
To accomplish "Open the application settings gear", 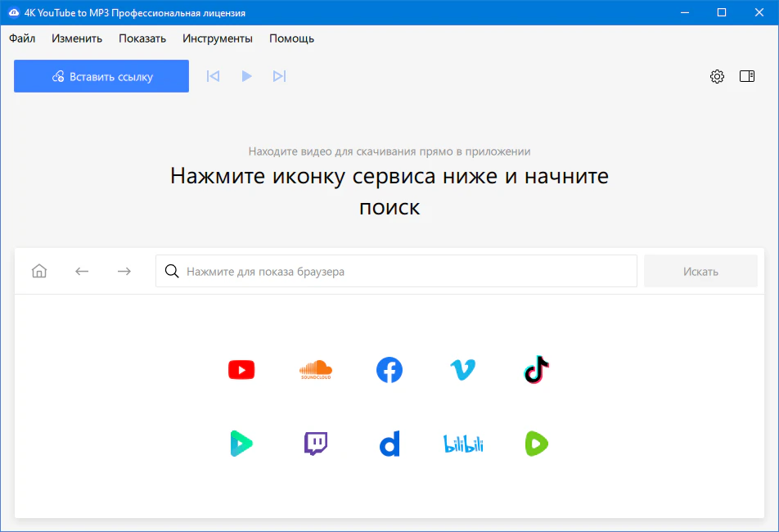I will 718,76.
